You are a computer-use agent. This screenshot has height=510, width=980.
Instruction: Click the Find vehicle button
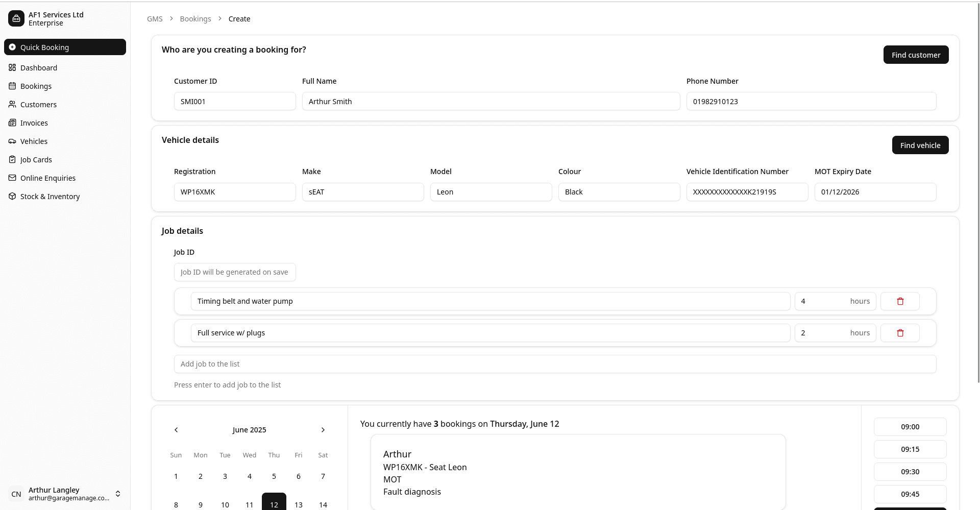click(920, 145)
